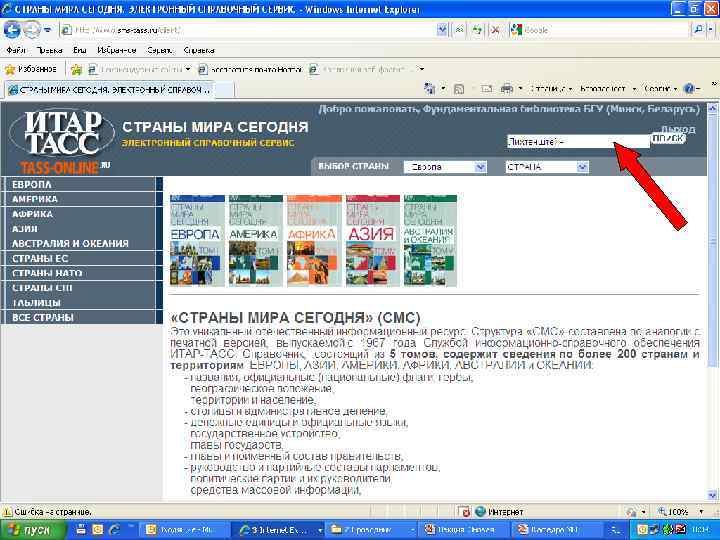Click the page scrollbar up arrow

coord(712,108)
